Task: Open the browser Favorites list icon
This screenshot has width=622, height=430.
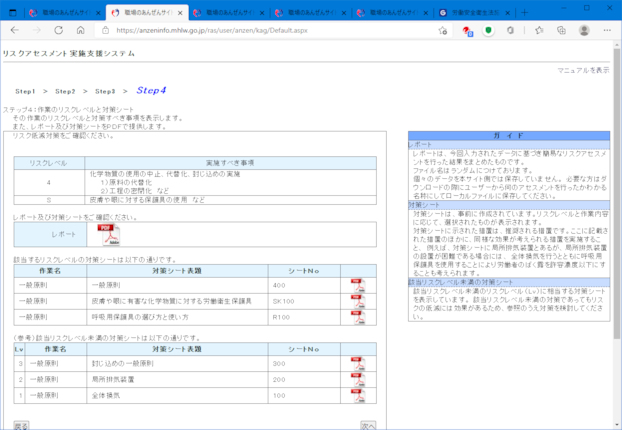Action: [x=539, y=30]
